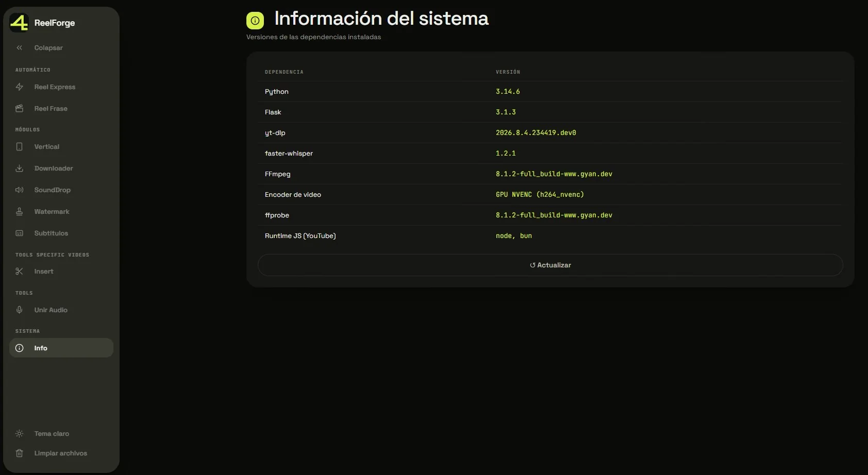Click the green info icon beside page title
Viewport: 868px width, 475px height.
[x=255, y=21]
